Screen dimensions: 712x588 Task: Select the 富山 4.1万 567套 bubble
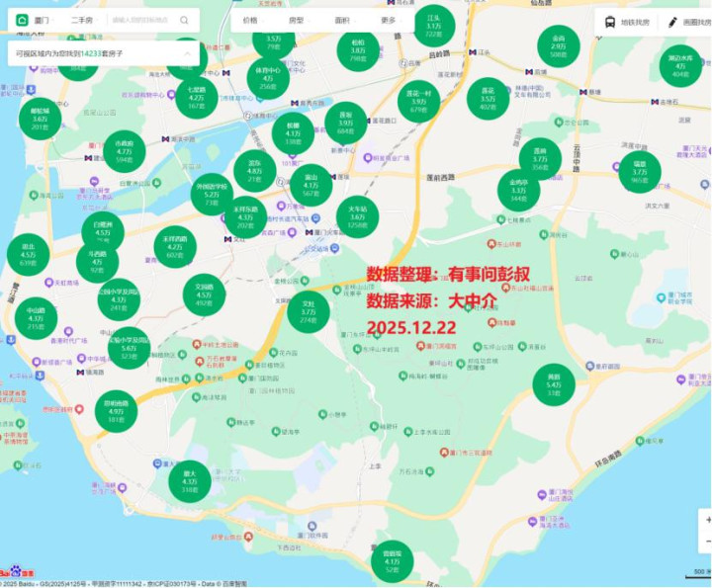click(x=311, y=185)
